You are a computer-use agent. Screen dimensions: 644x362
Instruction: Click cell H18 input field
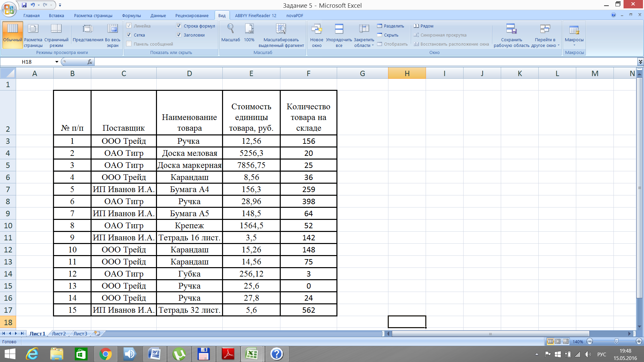point(406,322)
